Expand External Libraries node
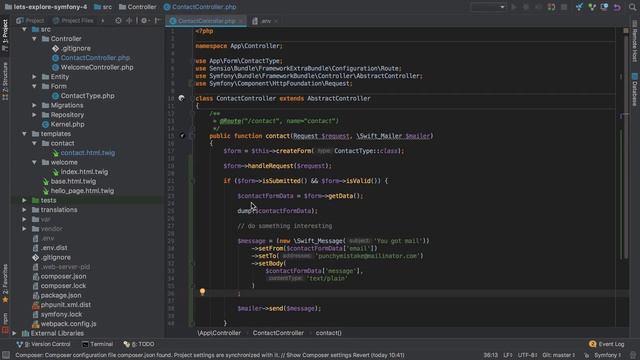This screenshot has width=640, height=360. [14, 333]
